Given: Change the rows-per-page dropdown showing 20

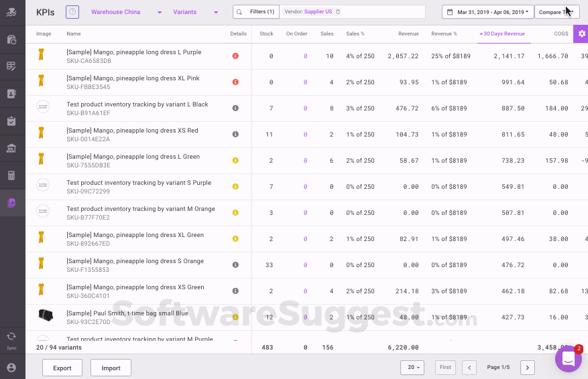Looking at the screenshot, I should (x=413, y=368).
